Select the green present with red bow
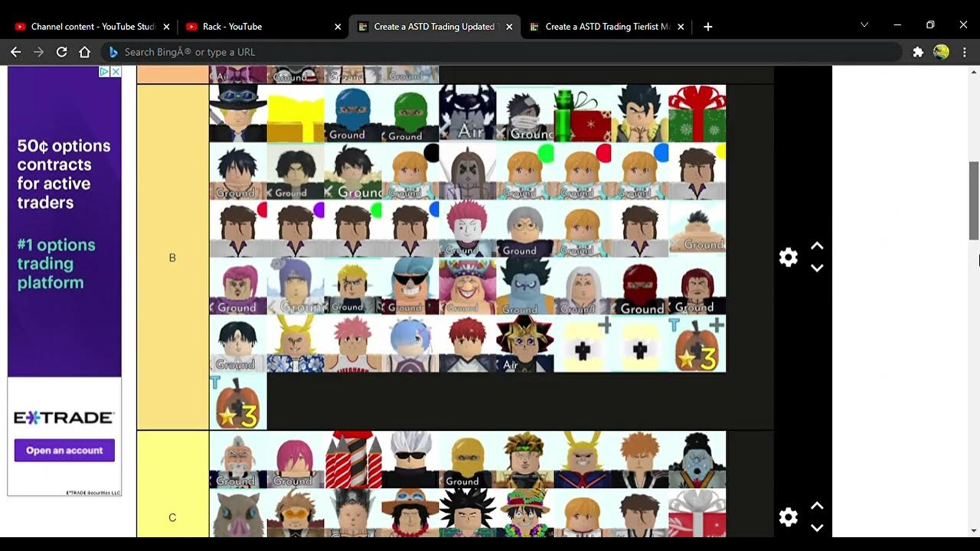This screenshot has height=551, width=980. pos(697,113)
